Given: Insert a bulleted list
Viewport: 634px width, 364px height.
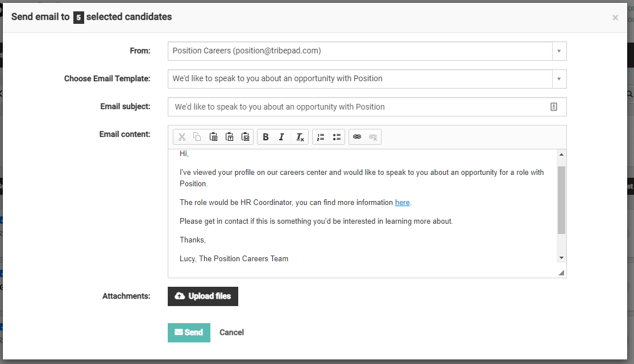Looking at the screenshot, I should [337, 137].
